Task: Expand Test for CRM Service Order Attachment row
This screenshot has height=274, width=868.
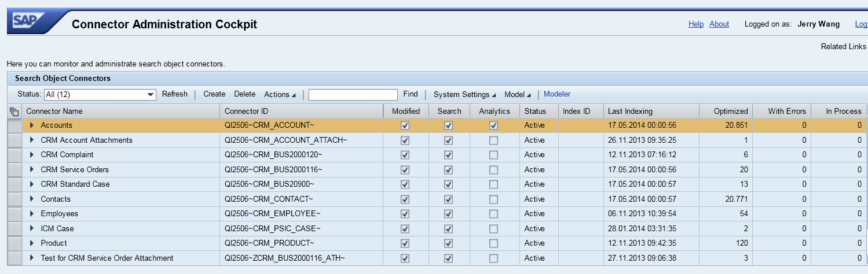Action: [x=32, y=258]
